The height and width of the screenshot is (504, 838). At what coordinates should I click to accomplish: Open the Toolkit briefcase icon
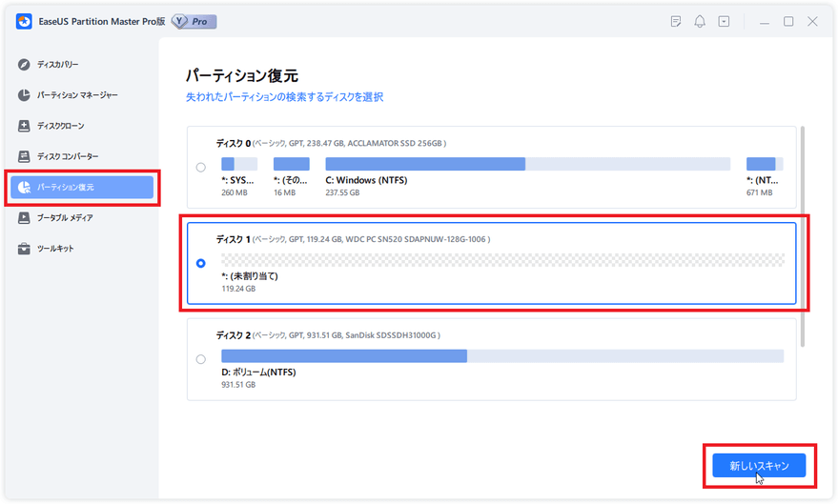(x=25, y=249)
